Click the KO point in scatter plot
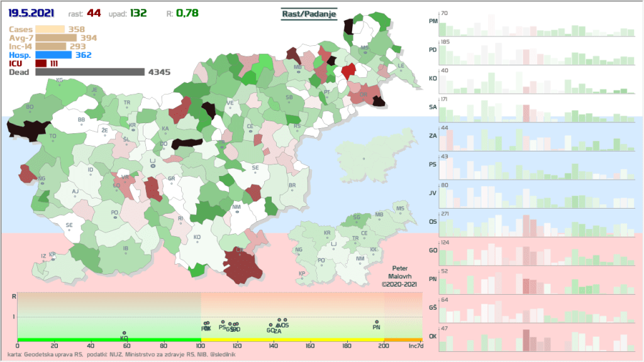This screenshot has height=362, width=644. pyautogui.click(x=125, y=334)
